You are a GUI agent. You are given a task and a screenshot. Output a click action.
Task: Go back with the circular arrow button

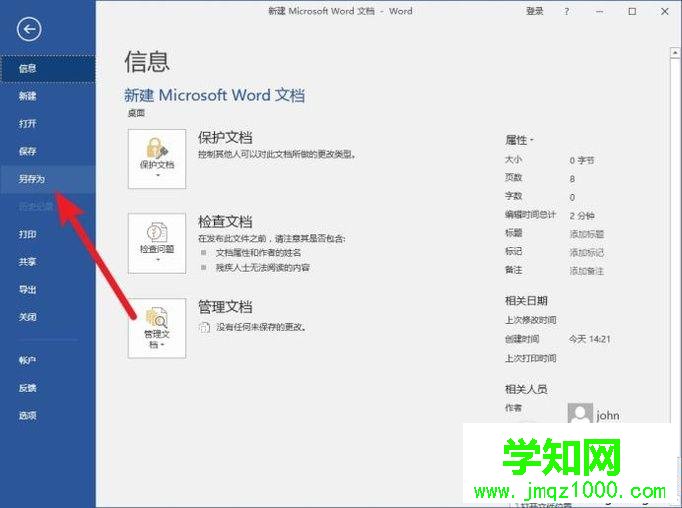pyautogui.click(x=29, y=30)
